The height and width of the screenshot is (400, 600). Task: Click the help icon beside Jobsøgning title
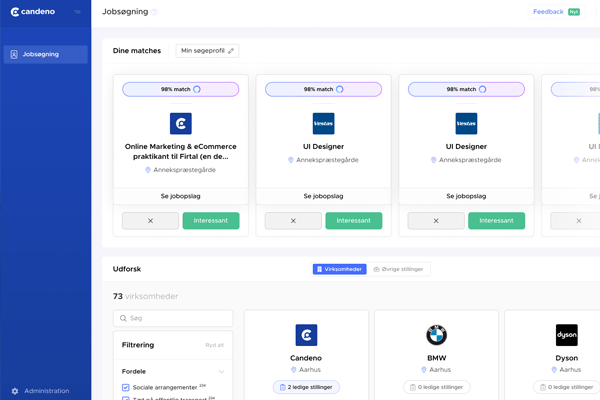(154, 13)
